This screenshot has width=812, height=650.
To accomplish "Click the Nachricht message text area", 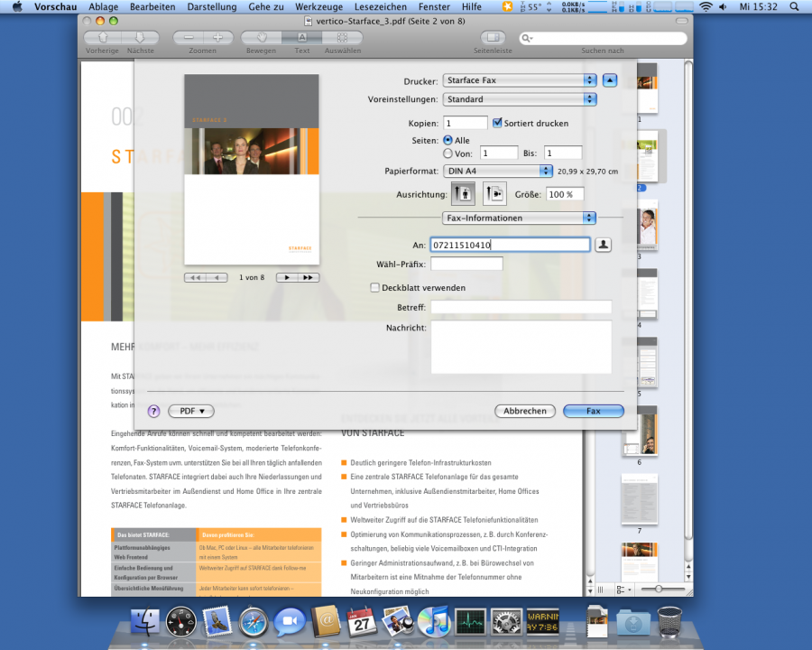I will point(521,347).
